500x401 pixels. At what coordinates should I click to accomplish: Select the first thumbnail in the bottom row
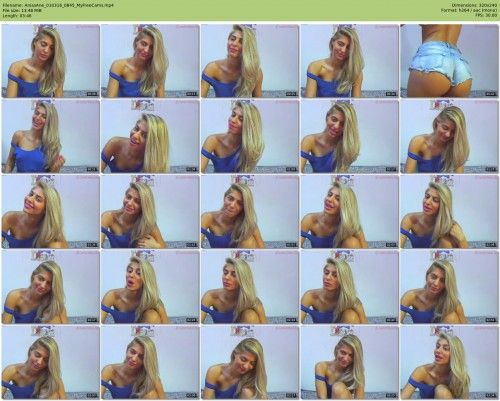(x=50, y=362)
